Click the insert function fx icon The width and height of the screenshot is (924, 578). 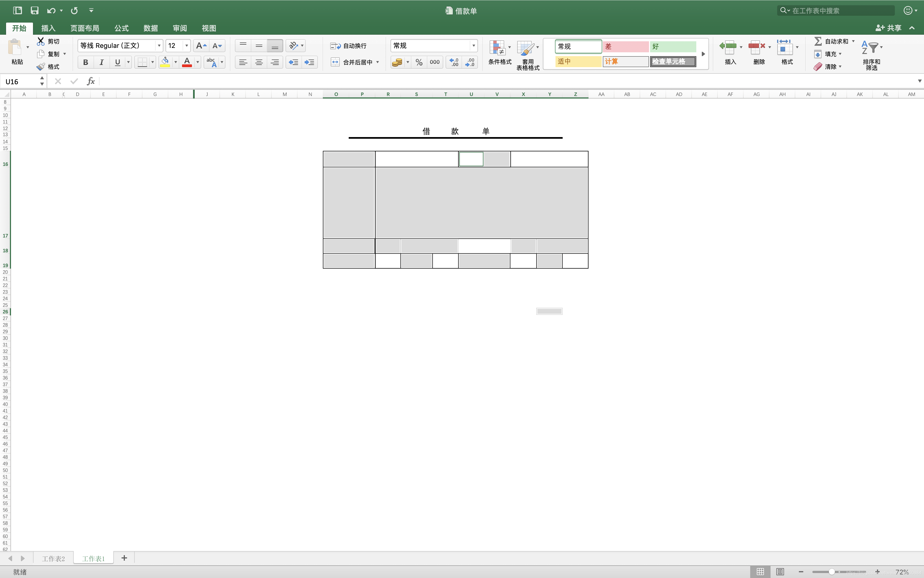pos(90,81)
